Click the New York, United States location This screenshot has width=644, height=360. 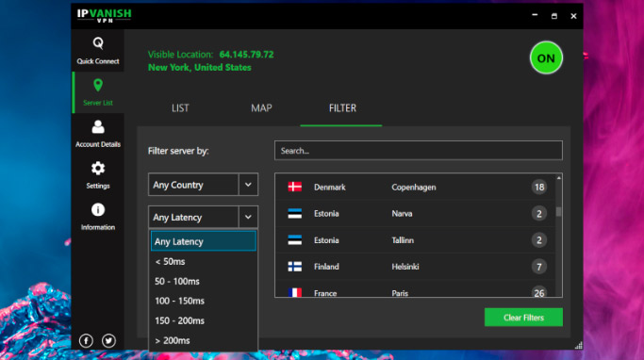point(200,67)
